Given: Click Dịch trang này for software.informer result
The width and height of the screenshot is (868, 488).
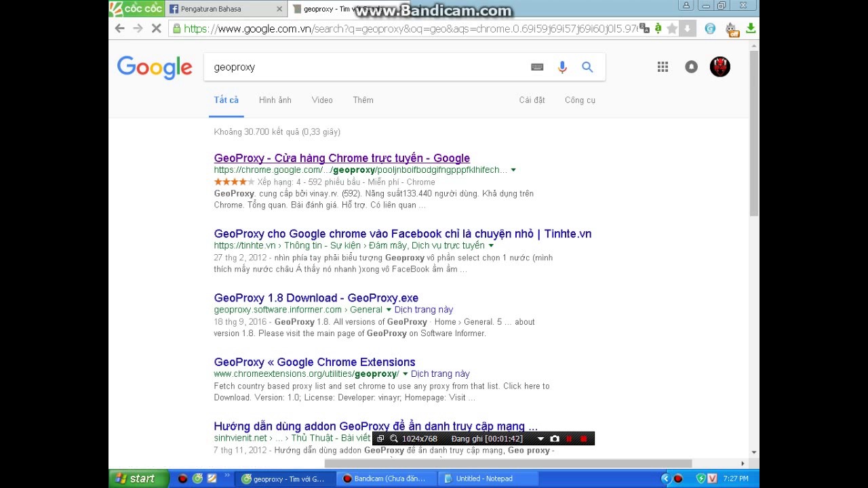Looking at the screenshot, I should tap(424, 310).
